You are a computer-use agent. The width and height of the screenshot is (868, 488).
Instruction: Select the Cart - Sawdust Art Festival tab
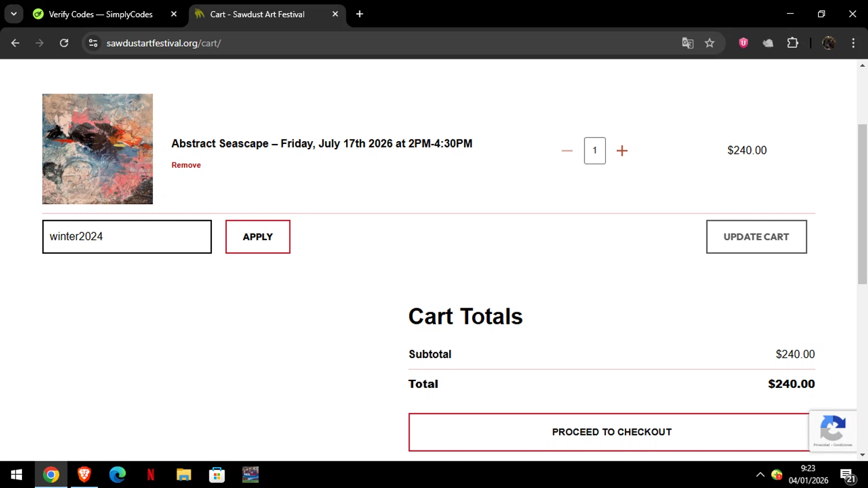pos(257,14)
